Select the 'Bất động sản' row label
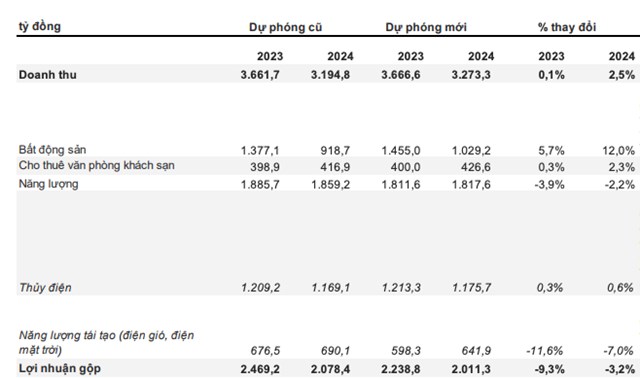 (x=52, y=150)
